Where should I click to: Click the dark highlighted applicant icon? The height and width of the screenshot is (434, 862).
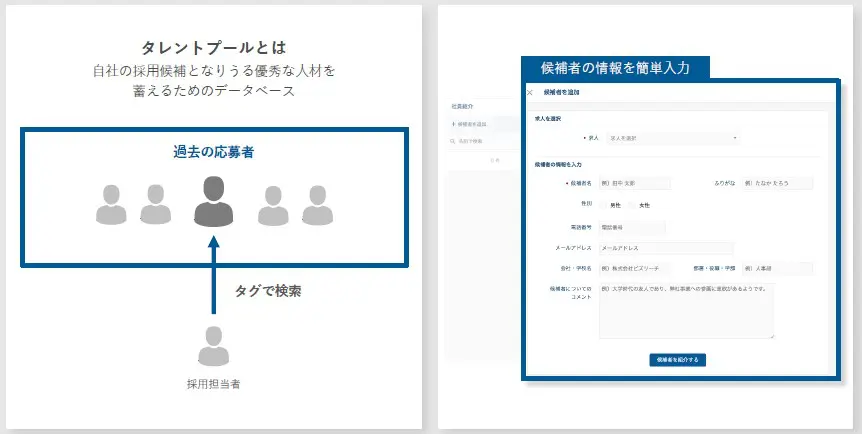click(x=213, y=201)
